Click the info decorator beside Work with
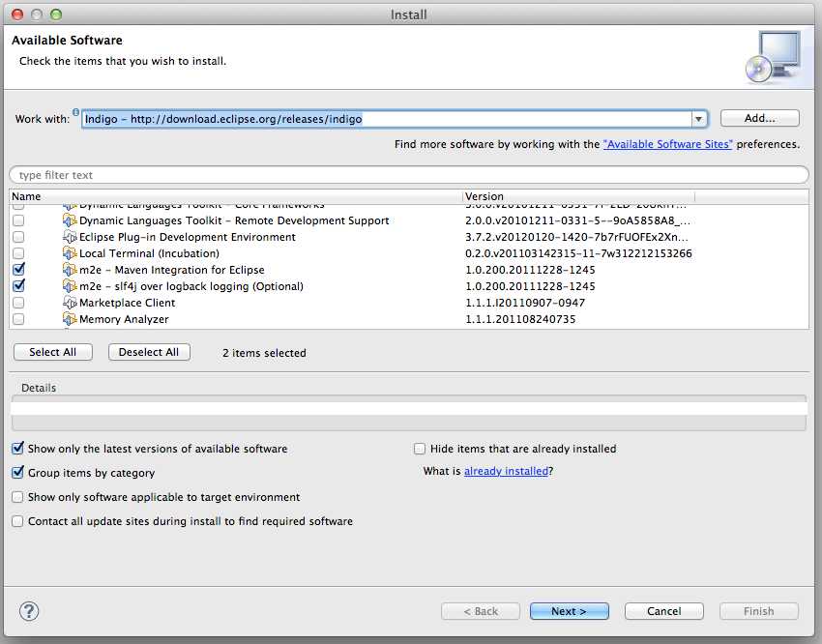The width and height of the screenshot is (822, 644). pyautogui.click(x=75, y=111)
